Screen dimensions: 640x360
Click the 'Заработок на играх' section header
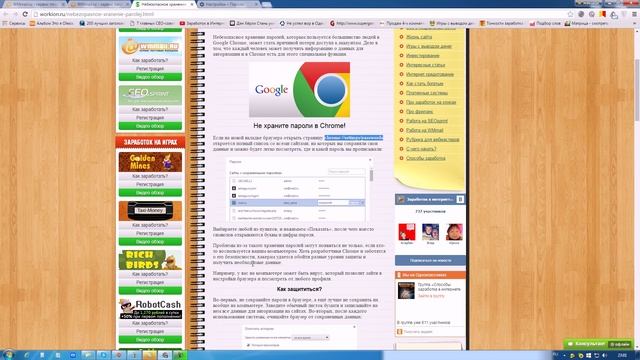point(150,142)
